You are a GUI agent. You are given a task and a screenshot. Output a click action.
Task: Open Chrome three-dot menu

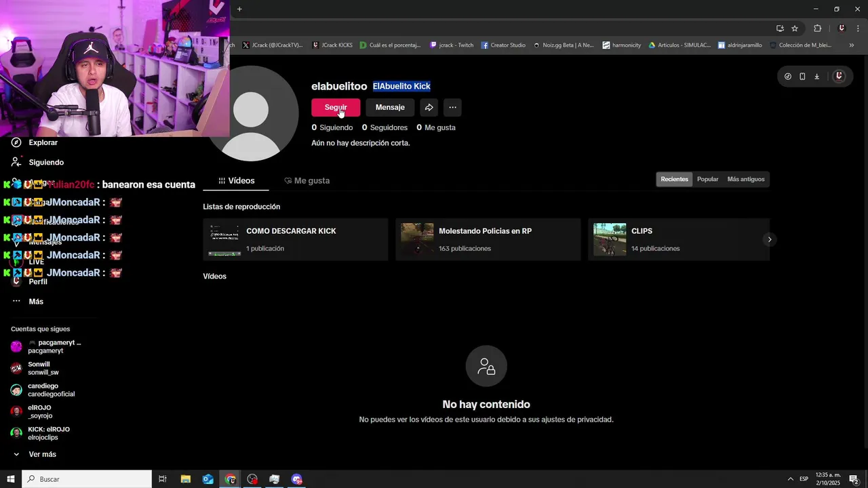pyautogui.click(x=858, y=28)
